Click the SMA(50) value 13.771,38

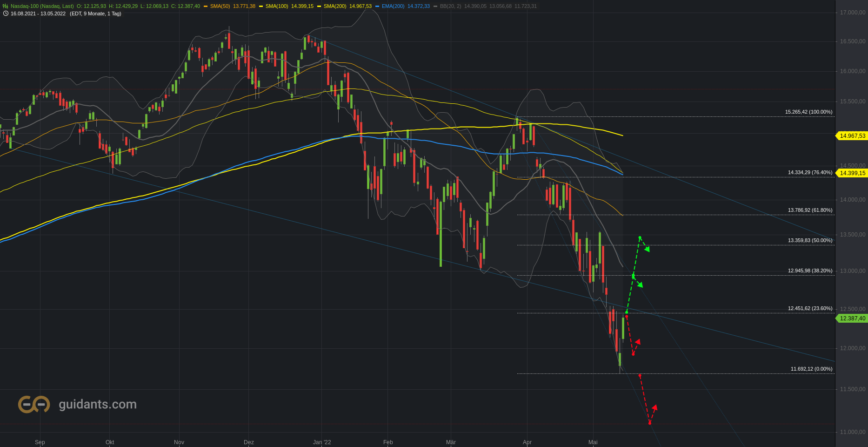[244, 7]
